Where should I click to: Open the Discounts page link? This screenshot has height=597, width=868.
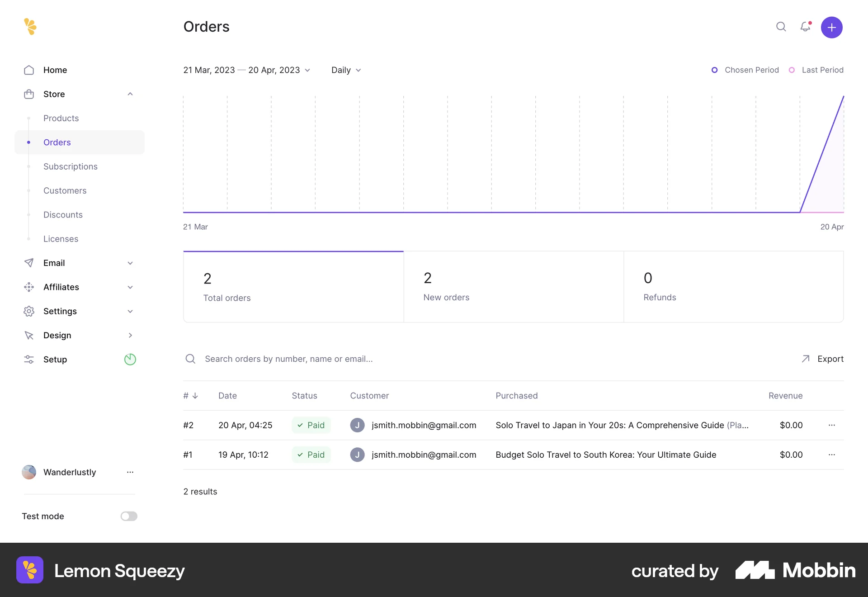63,214
